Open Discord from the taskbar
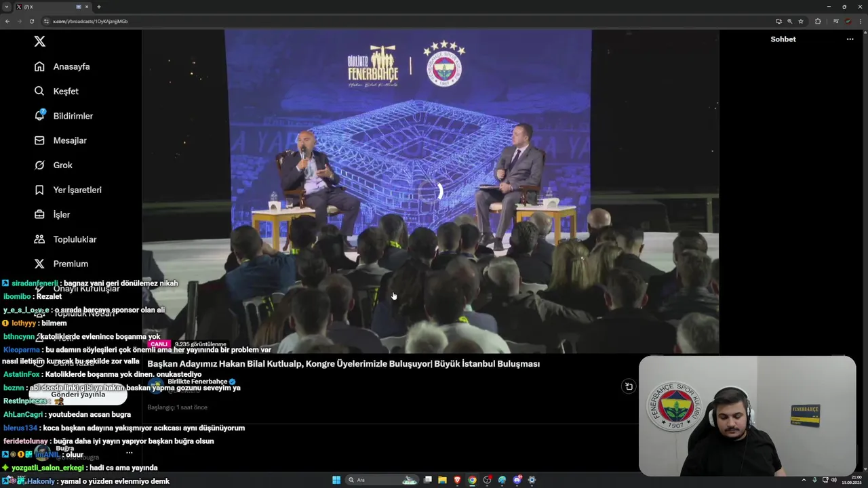This screenshot has height=488, width=868. click(517, 480)
